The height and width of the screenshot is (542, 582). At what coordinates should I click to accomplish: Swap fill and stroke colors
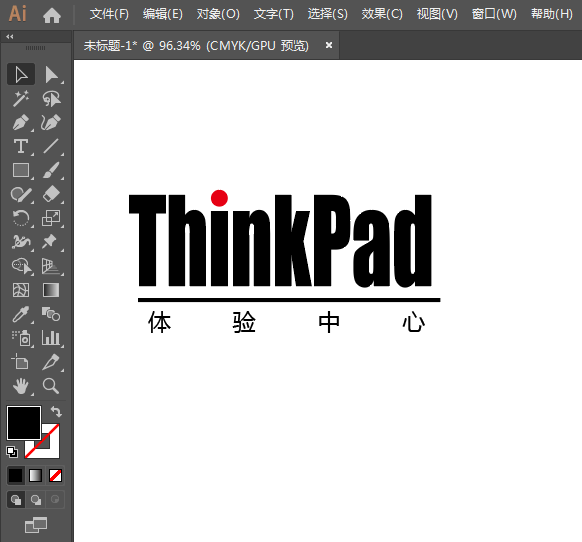(56, 412)
